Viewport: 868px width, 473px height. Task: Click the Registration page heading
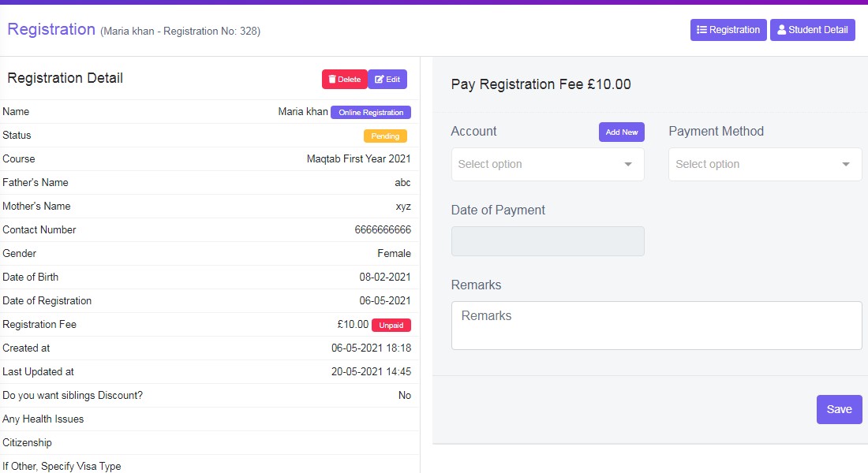pos(51,29)
